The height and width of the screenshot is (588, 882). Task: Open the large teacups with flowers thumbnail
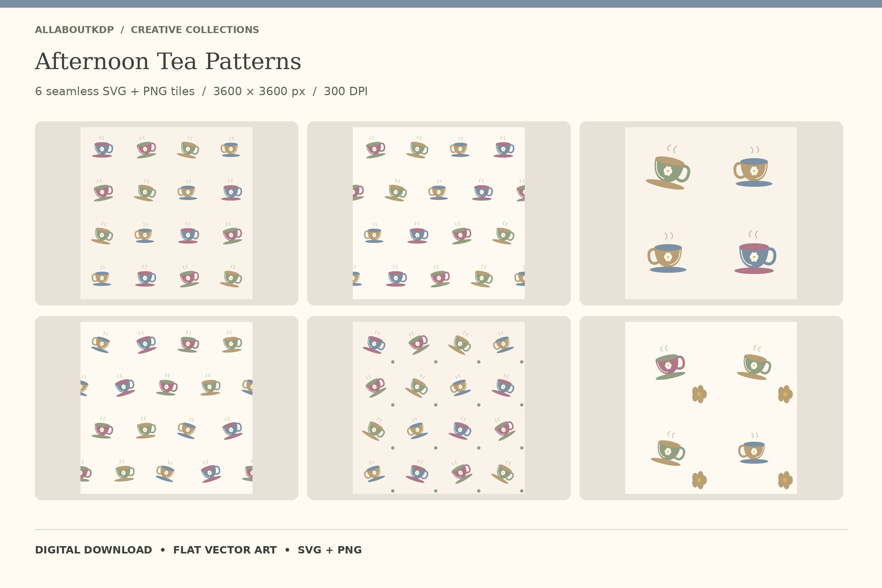(x=711, y=408)
